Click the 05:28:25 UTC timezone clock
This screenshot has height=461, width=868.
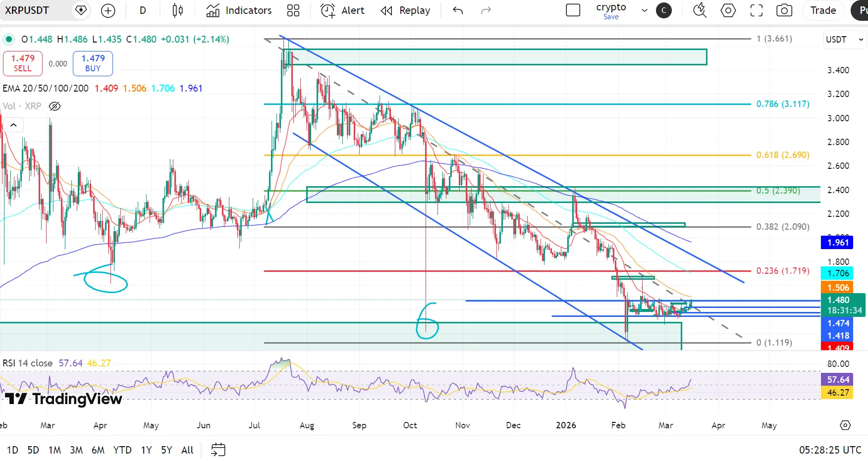[x=830, y=450]
